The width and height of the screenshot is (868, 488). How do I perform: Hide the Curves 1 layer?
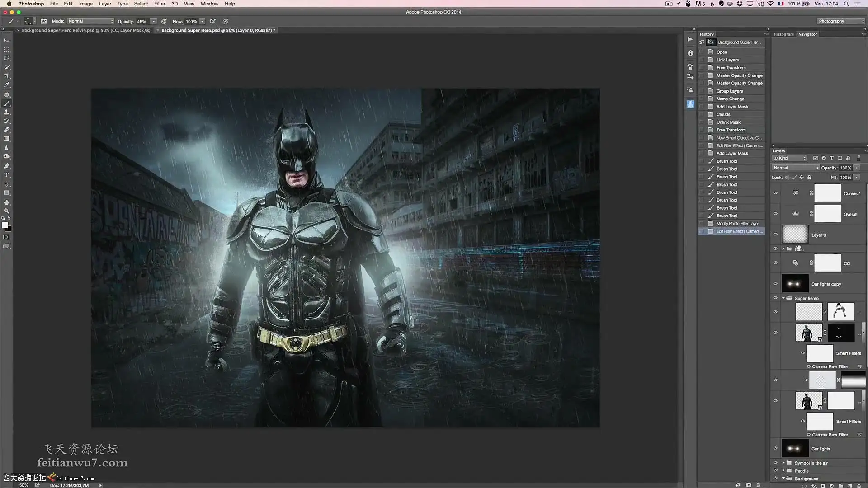click(775, 193)
